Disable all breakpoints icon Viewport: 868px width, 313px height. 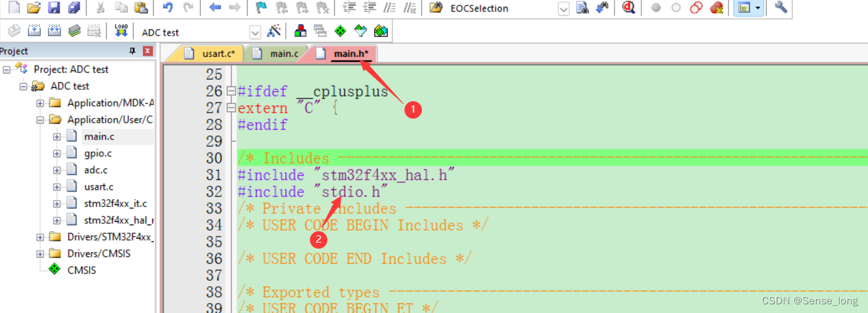(x=696, y=8)
